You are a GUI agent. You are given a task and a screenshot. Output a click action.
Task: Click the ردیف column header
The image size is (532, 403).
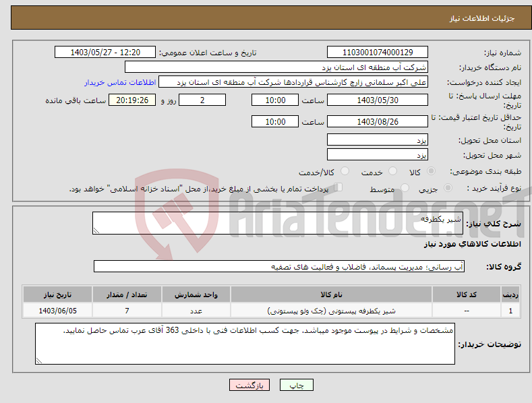click(510, 294)
